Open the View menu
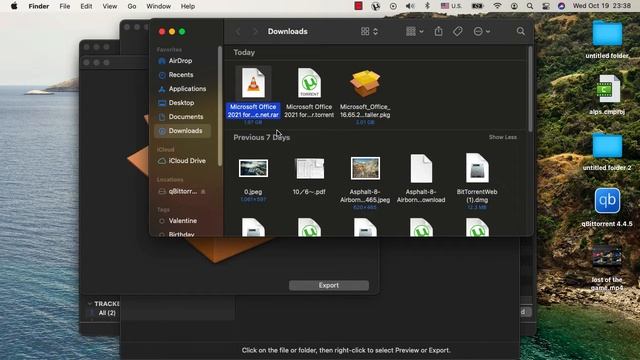Image resolution: width=640 pixels, height=360 pixels. pos(109,6)
